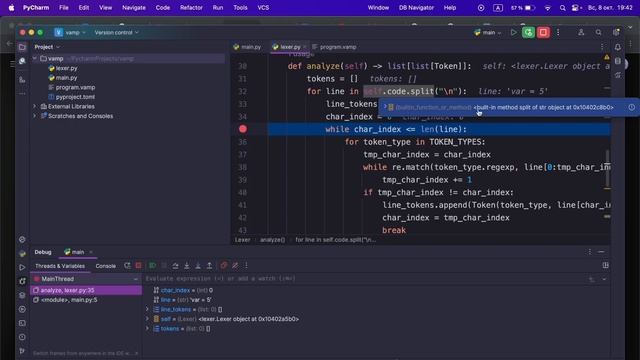Select the Console debug tab
This screenshot has width=640, height=360.
coord(106,266)
